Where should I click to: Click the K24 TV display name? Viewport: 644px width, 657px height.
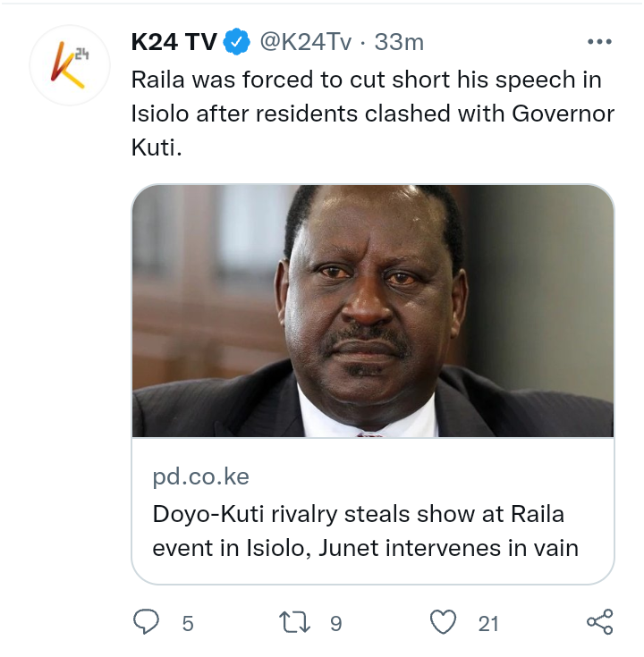[x=174, y=42]
